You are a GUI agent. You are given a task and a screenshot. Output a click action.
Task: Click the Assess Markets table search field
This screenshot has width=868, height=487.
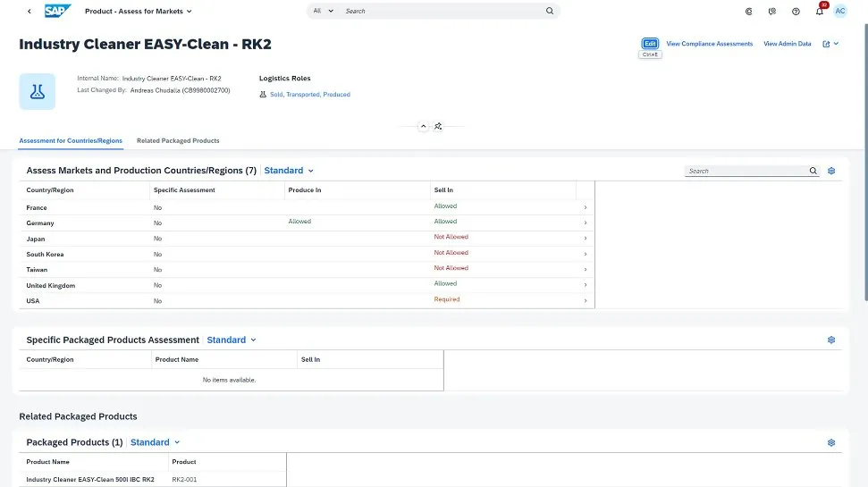coord(746,171)
